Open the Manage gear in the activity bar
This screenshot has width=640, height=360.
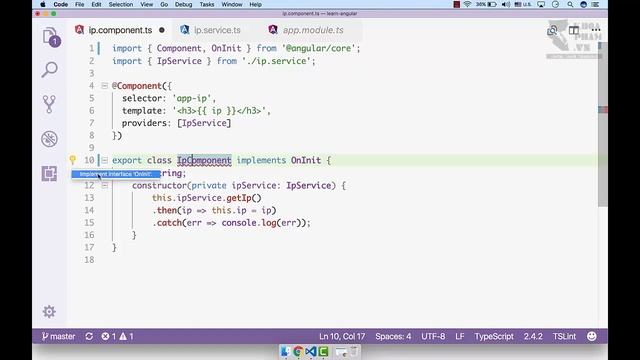(49, 312)
